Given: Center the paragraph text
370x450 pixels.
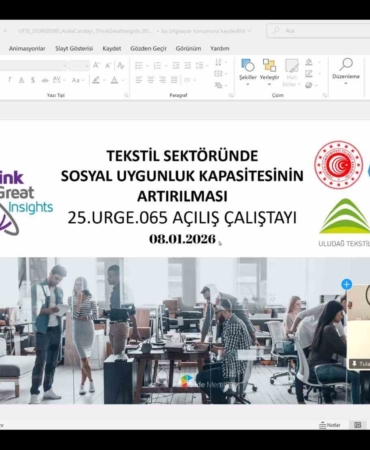Looking at the screenshot, I should 151,80.
